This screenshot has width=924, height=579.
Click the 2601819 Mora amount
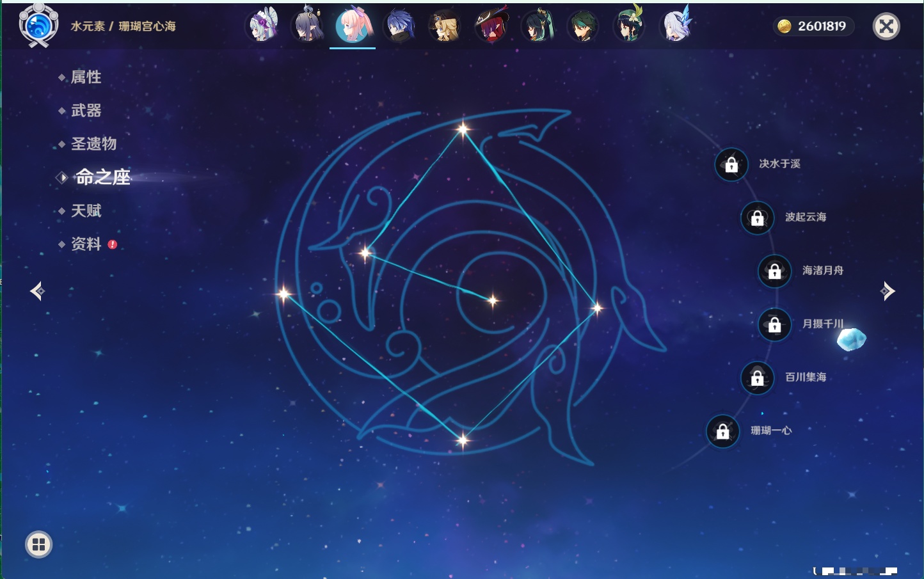pos(822,26)
